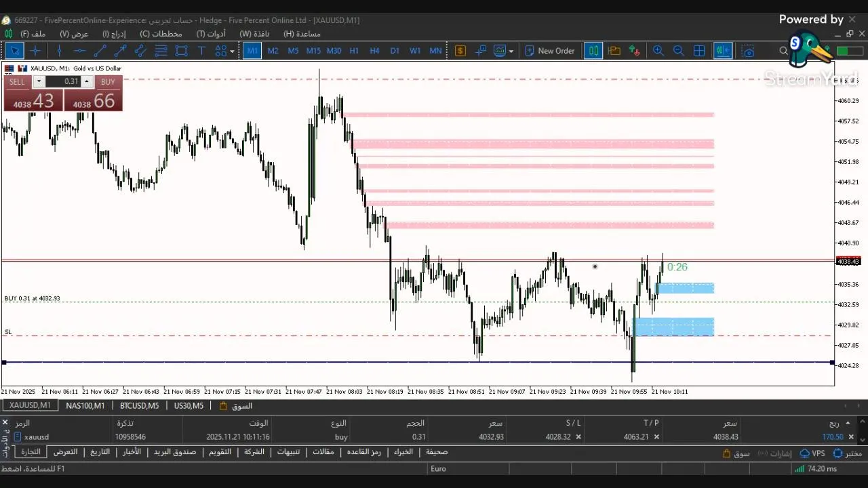
Task: Switch chart to W1 timeframe
Action: (x=415, y=51)
